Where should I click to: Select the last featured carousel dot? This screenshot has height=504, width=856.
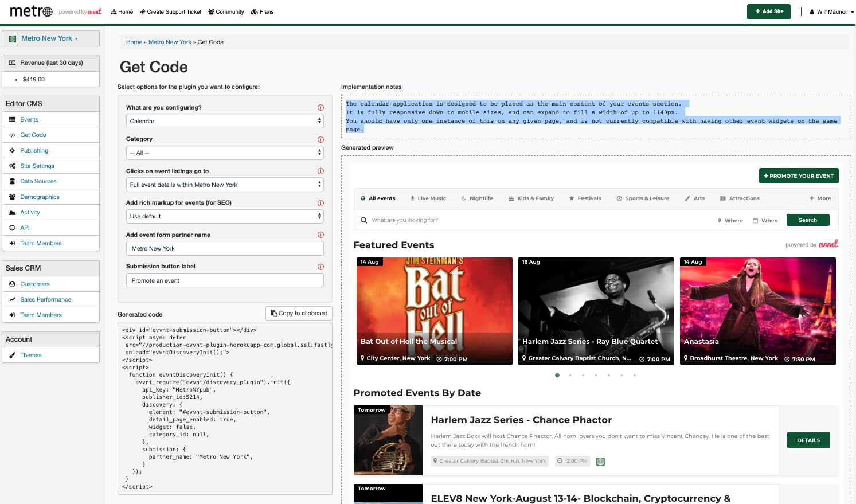click(635, 376)
